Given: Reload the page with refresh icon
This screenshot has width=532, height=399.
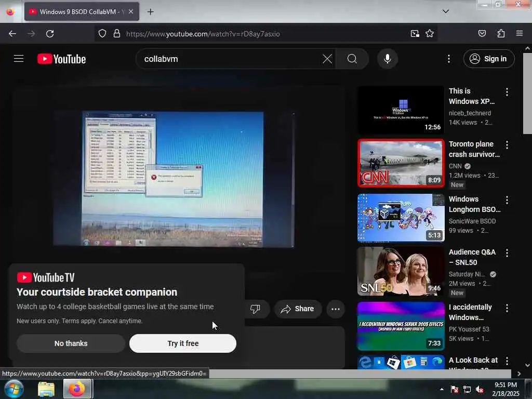Looking at the screenshot, I should [x=50, y=34].
